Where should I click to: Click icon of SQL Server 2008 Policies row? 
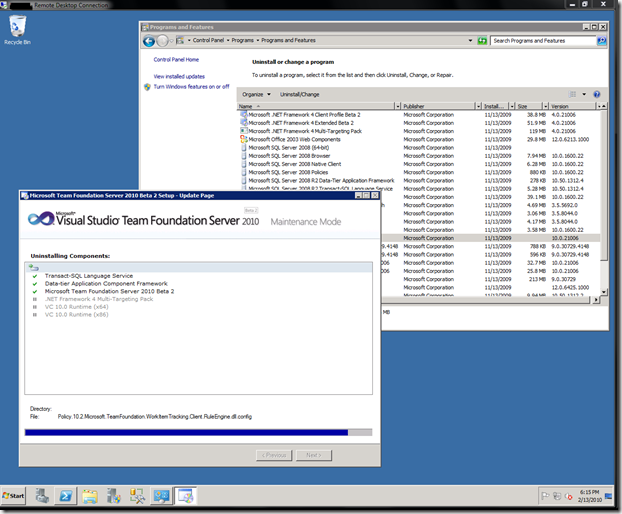tap(244, 172)
